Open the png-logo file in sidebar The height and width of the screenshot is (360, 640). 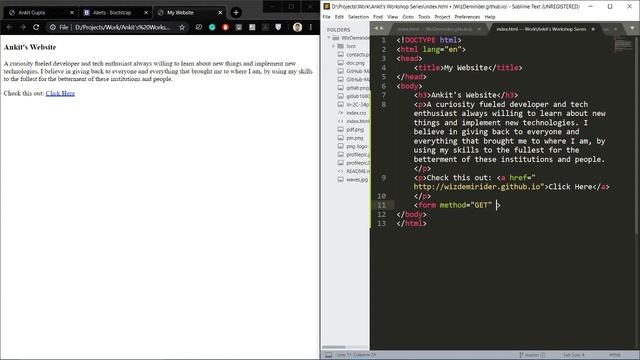tap(357, 146)
